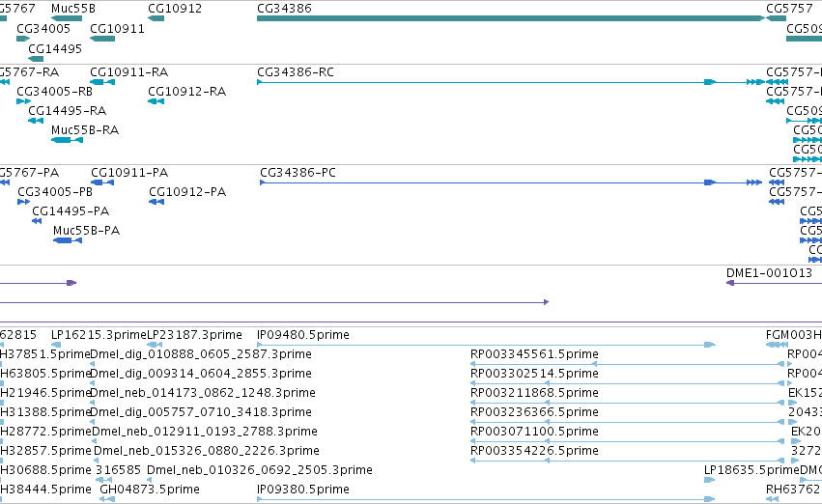This screenshot has height=504, width=822.
Task: Click Dmel_neb_015326_0880_2226.3prime label
Action: [207, 451]
